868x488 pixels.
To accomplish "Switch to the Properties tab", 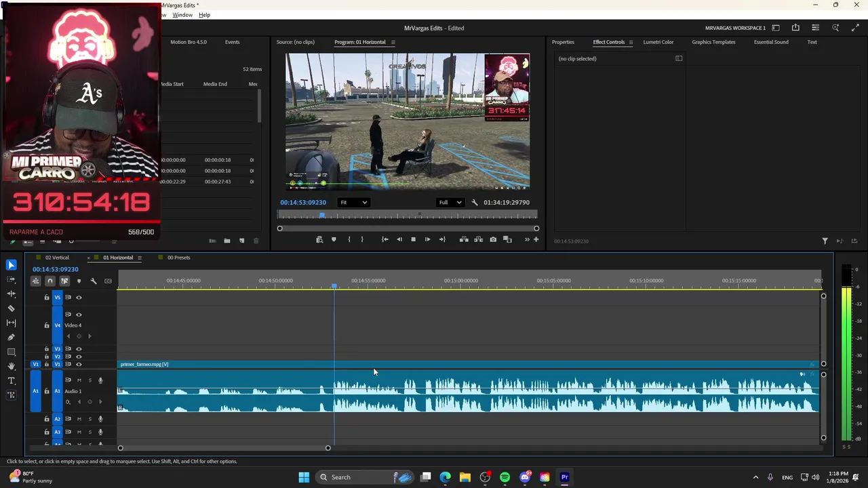I will click(x=563, y=42).
